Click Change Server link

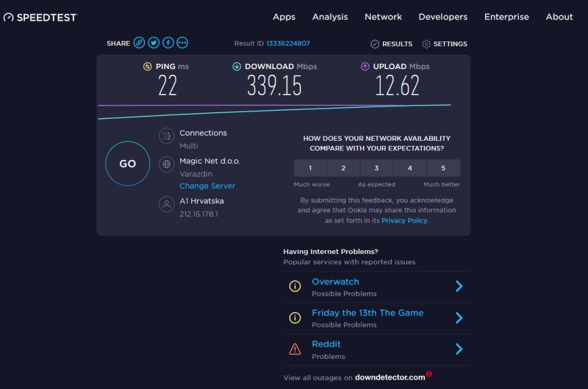(x=207, y=186)
